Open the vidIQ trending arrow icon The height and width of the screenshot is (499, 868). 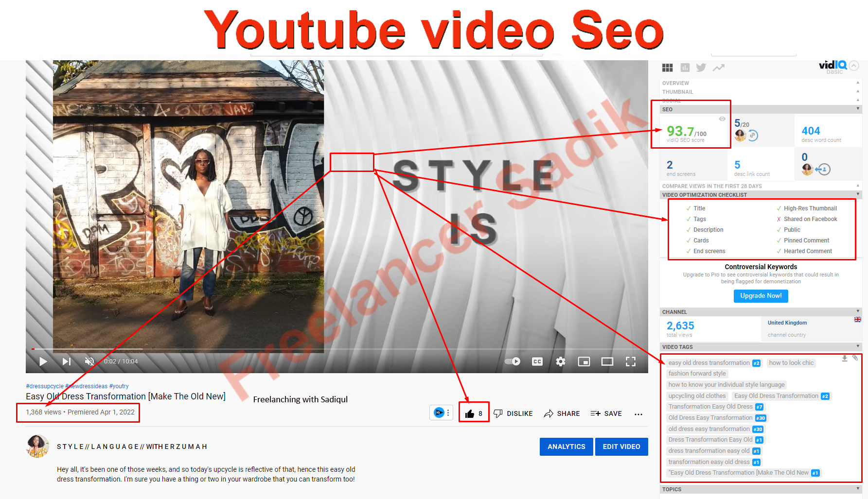tap(719, 68)
